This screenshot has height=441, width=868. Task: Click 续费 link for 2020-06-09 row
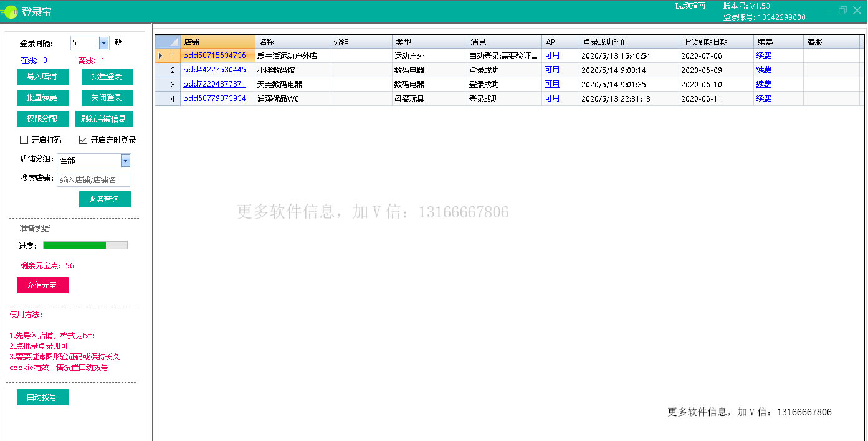(764, 70)
